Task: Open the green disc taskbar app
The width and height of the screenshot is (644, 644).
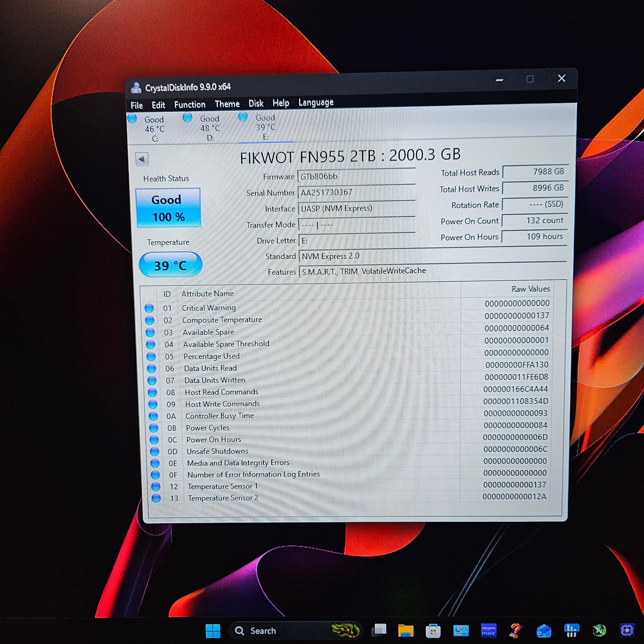Action: [x=599, y=631]
